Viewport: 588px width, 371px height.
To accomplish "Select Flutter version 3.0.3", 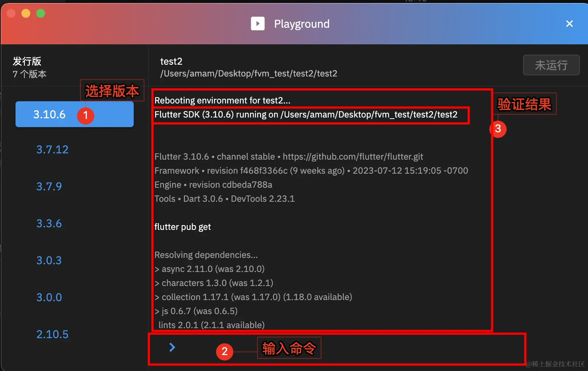I will point(49,261).
